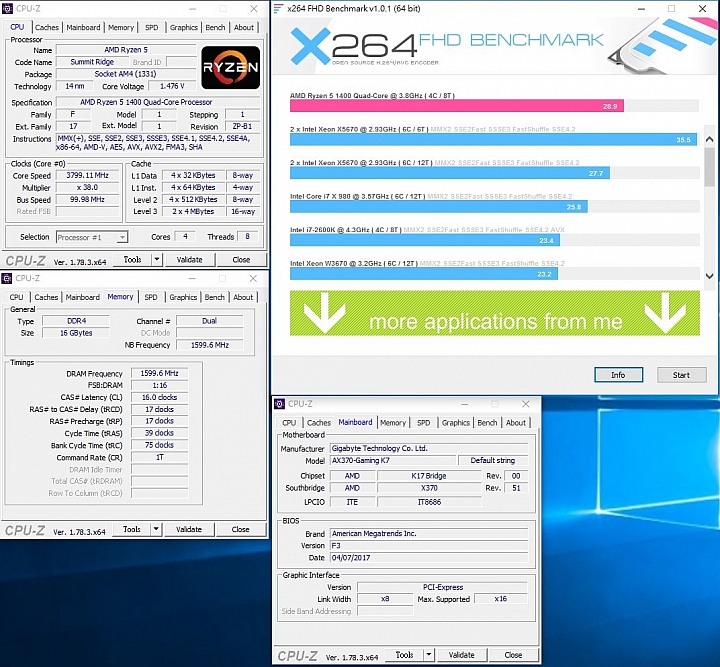720x667 pixels.
Task: Click Close button in the top CPU window
Action: pos(241,259)
